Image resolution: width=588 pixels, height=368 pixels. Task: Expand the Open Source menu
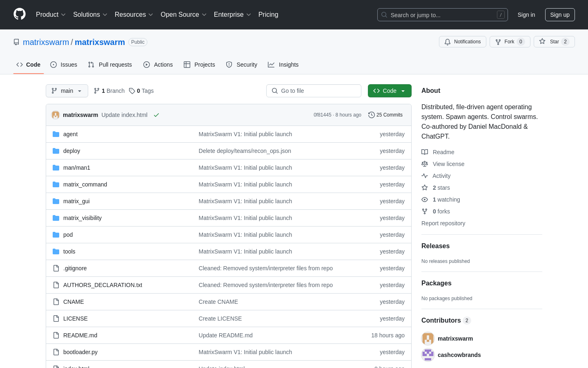(184, 14)
